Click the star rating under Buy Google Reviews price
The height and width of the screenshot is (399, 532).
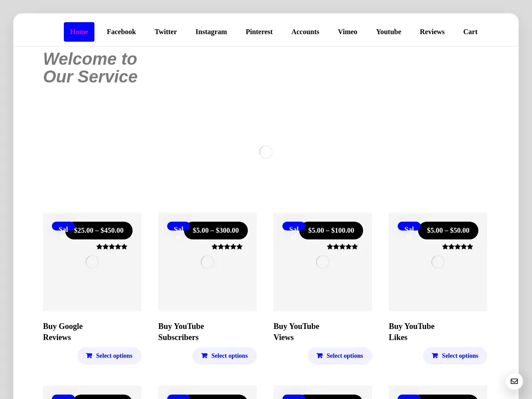pos(112,246)
